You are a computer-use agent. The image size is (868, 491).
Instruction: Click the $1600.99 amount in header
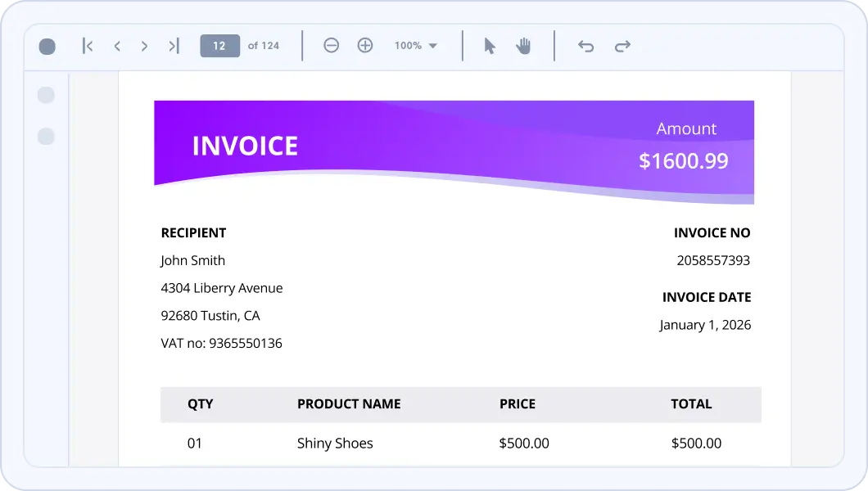coord(683,160)
